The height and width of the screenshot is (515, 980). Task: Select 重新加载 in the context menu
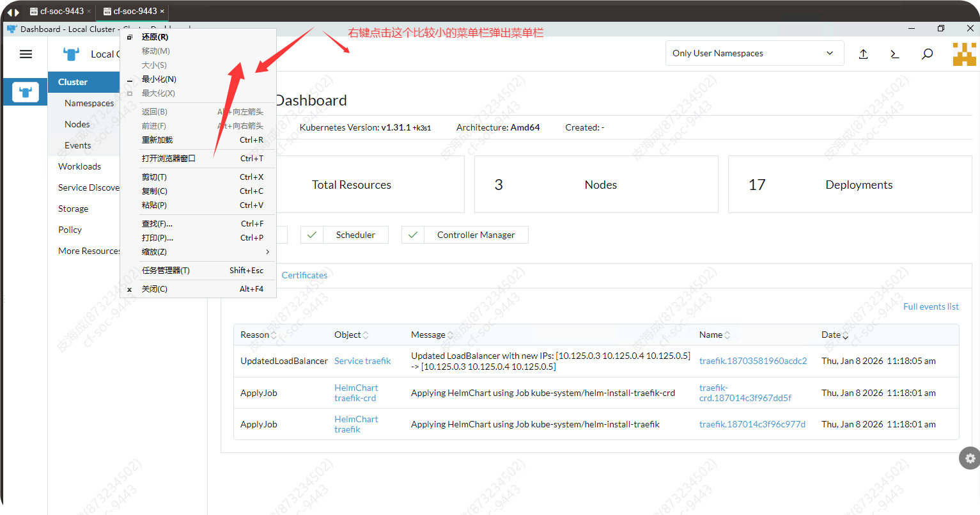click(198, 140)
